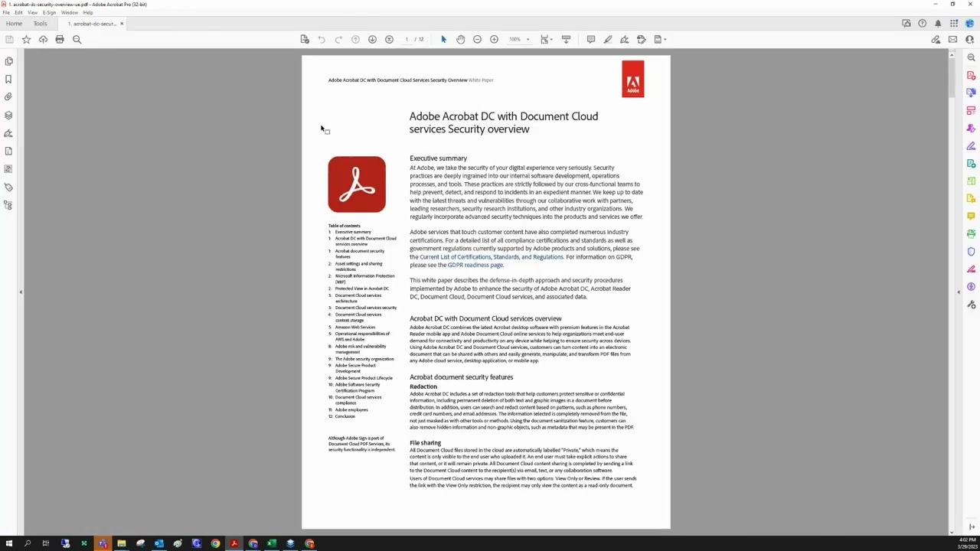Open File Explorer from the taskbar
This screenshot has height=551, width=980.
122,543
